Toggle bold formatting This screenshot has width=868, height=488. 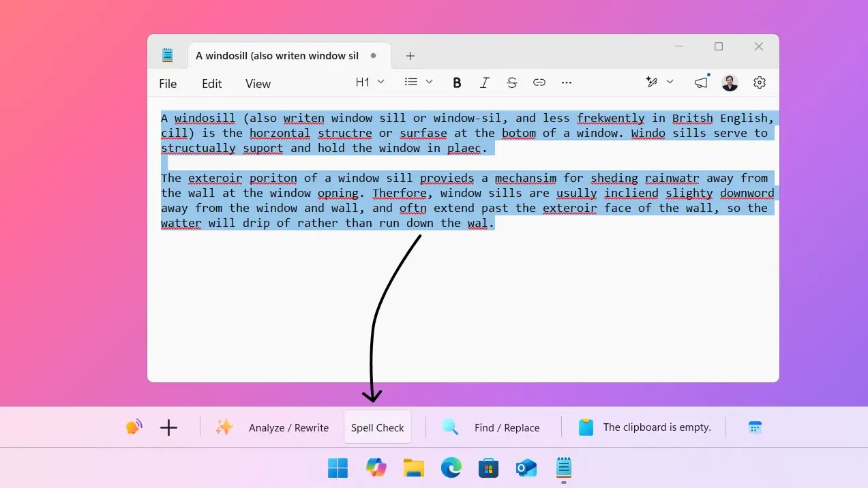[457, 82]
